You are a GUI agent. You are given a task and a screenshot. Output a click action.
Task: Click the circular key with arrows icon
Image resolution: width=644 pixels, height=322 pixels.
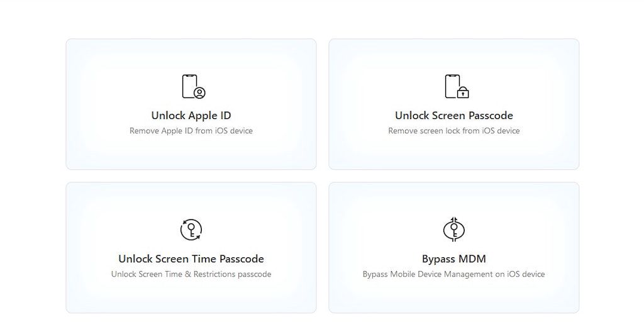click(x=191, y=230)
